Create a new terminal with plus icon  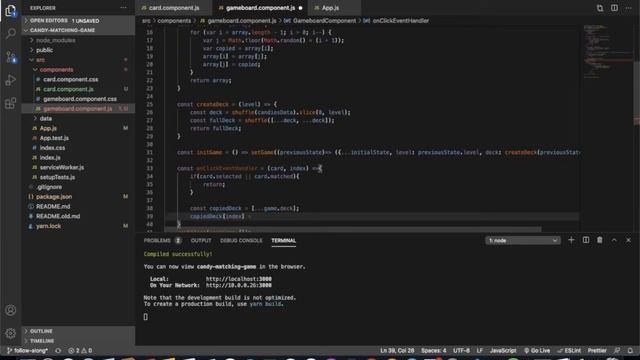571,240
